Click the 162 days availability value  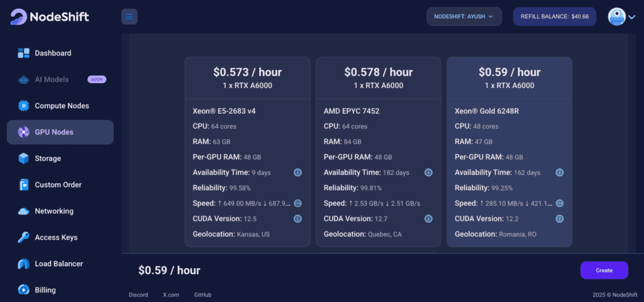tap(527, 172)
